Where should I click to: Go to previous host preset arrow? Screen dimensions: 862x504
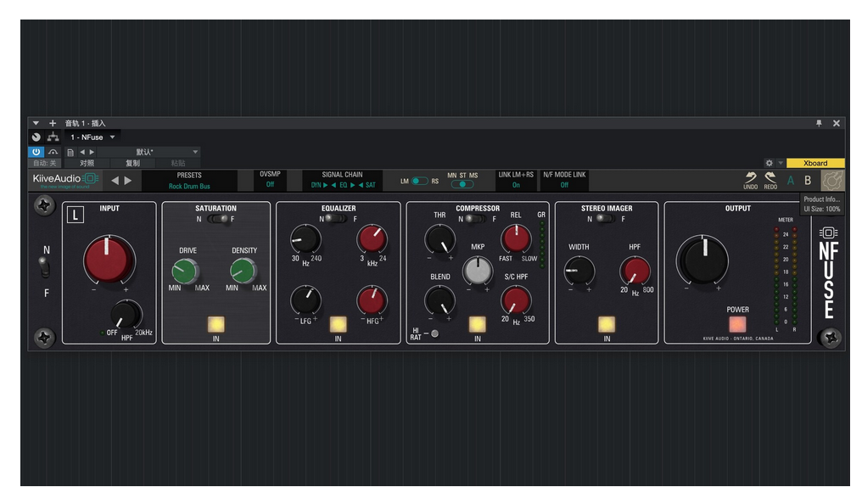(x=82, y=152)
